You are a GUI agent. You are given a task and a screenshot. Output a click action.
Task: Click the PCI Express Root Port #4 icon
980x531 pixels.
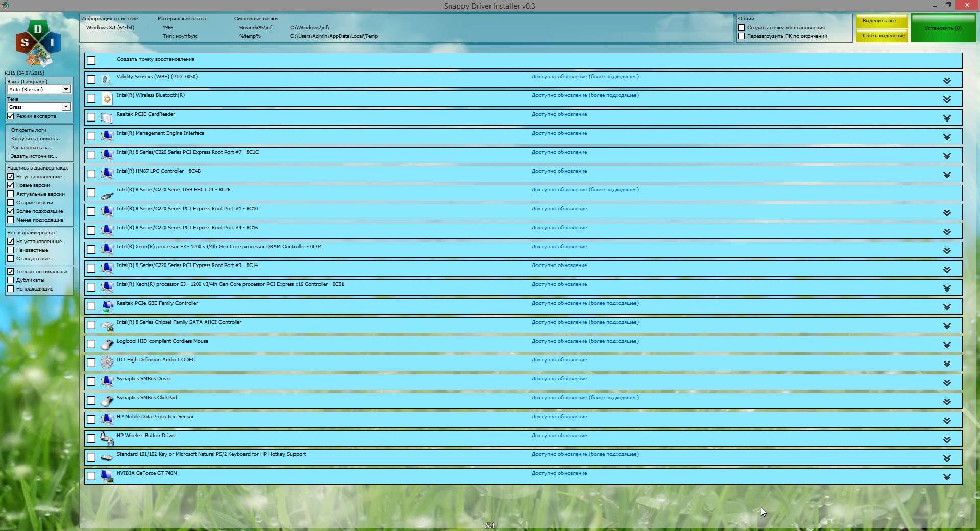click(106, 231)
